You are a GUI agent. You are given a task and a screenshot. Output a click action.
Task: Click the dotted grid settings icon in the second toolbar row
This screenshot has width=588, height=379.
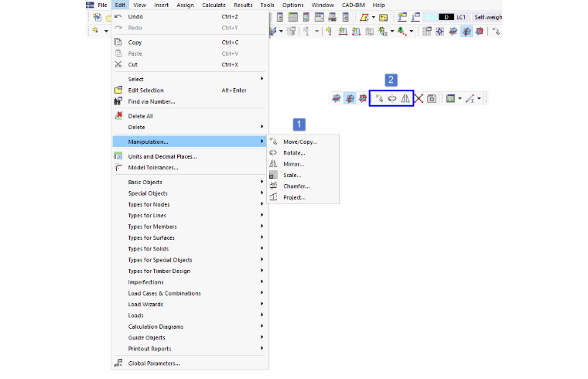[x=427, y=31]
